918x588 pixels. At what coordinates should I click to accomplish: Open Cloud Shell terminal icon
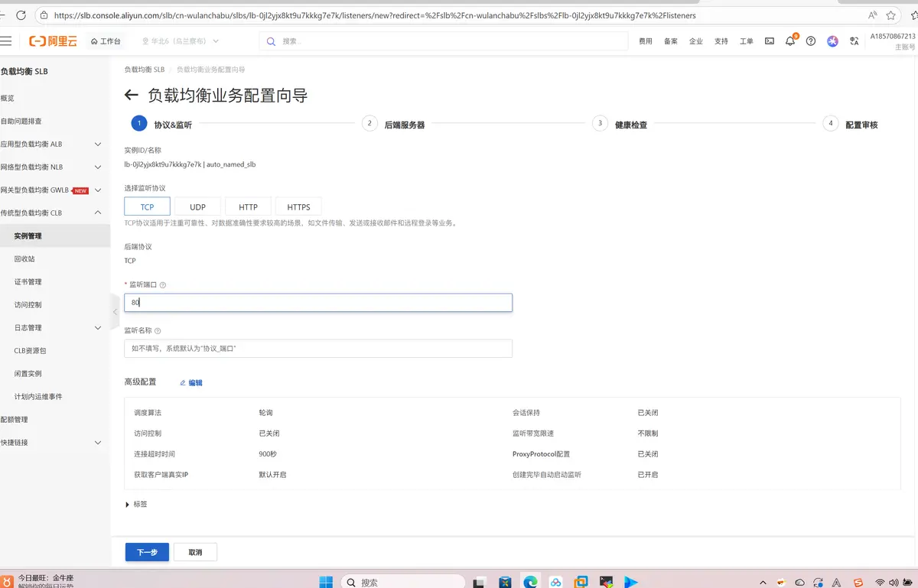(x=770, y=41)
